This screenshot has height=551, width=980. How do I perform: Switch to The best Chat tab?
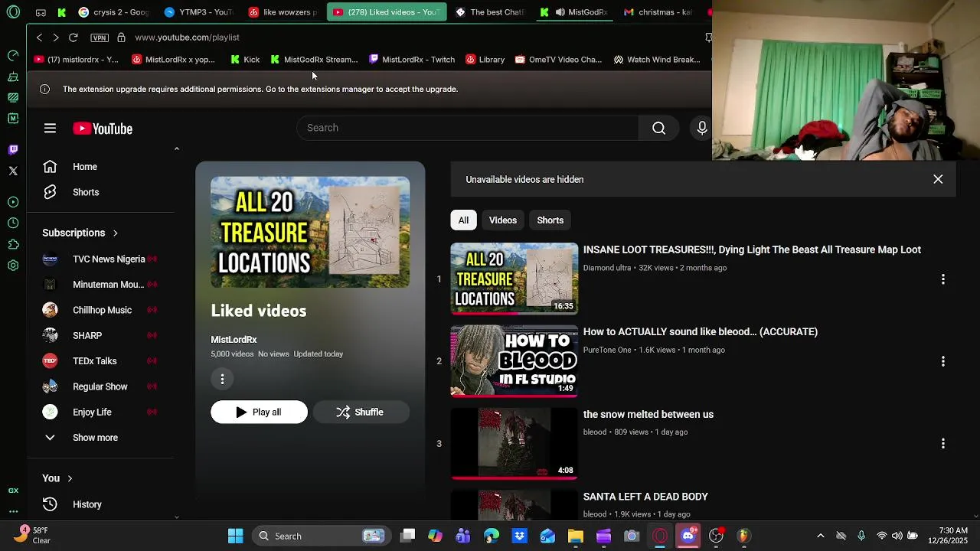490,12
